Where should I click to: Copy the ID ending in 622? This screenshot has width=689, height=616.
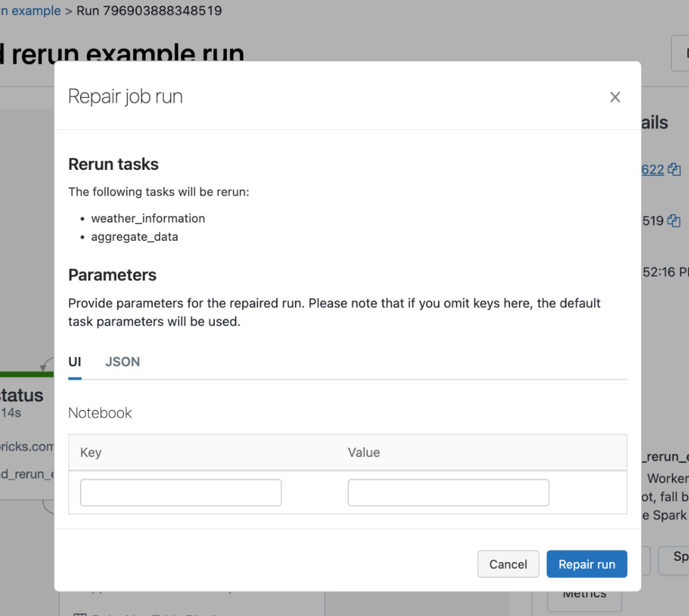[x=675, y=170]
